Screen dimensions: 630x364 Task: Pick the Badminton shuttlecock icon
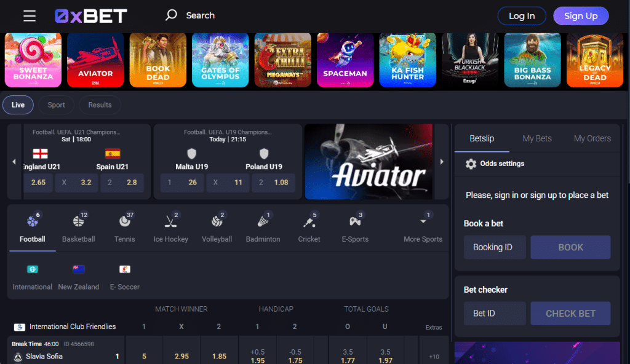coord(263,221)
